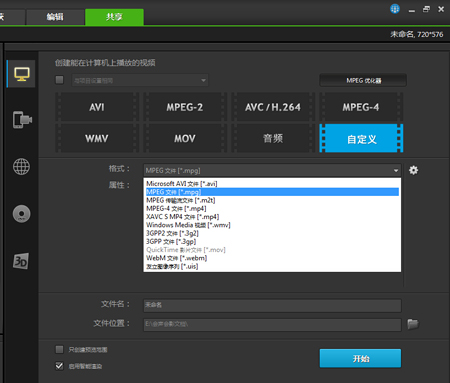Open the MPEG 优化器 optimizer
The height and width of the screenshot is (383, 450).
click(363, 80)
